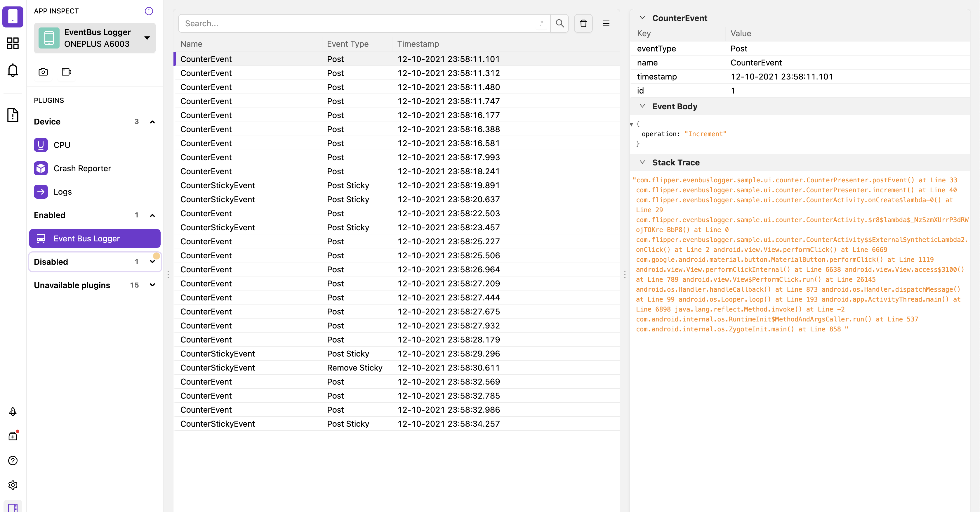The width and height of the screenshot is (980, 512).
Task: Click the Search input field
Action: click(358, 24)
